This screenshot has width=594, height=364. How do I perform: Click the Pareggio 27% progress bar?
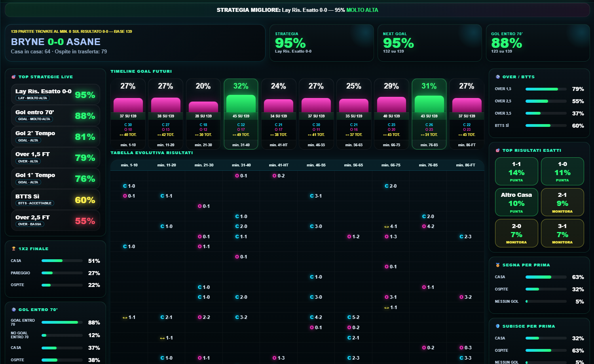tap(62, 273)
